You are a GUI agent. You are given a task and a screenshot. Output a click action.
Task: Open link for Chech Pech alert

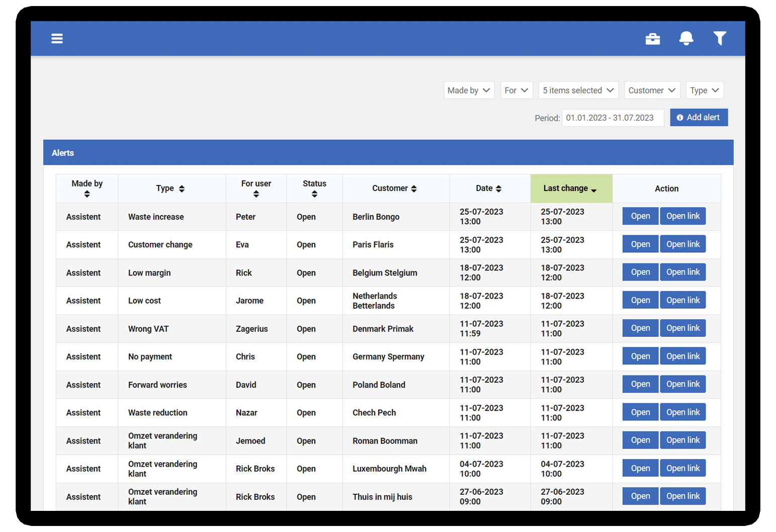point(683,412)
